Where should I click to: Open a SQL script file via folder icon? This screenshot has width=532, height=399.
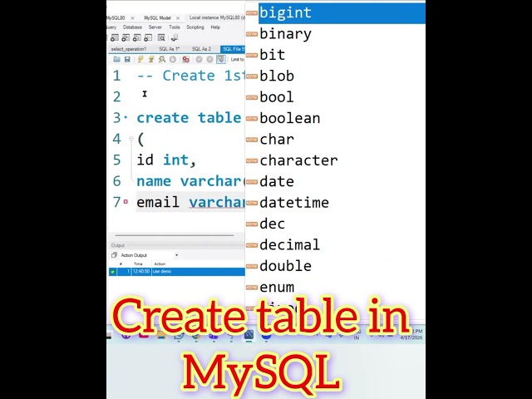(116, 59)
